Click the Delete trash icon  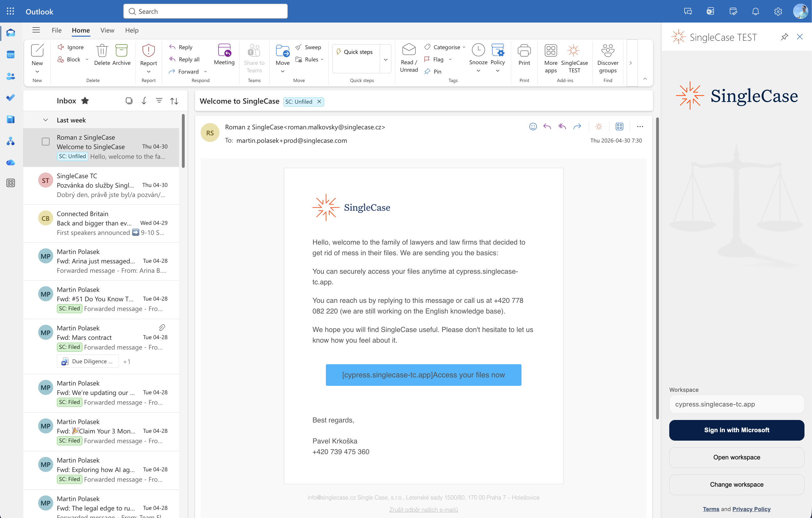click(102, 51)
